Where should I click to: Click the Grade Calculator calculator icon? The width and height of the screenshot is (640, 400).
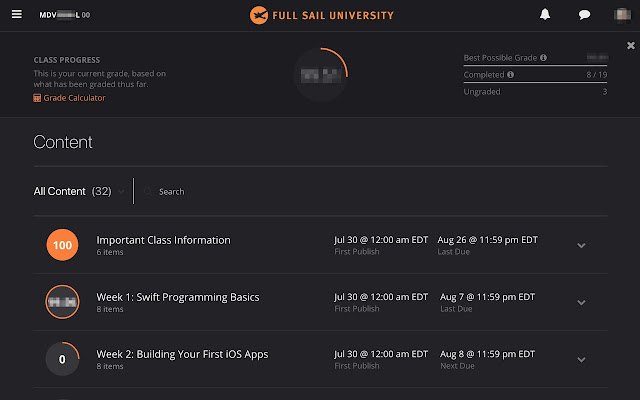[x=37, y=98]
